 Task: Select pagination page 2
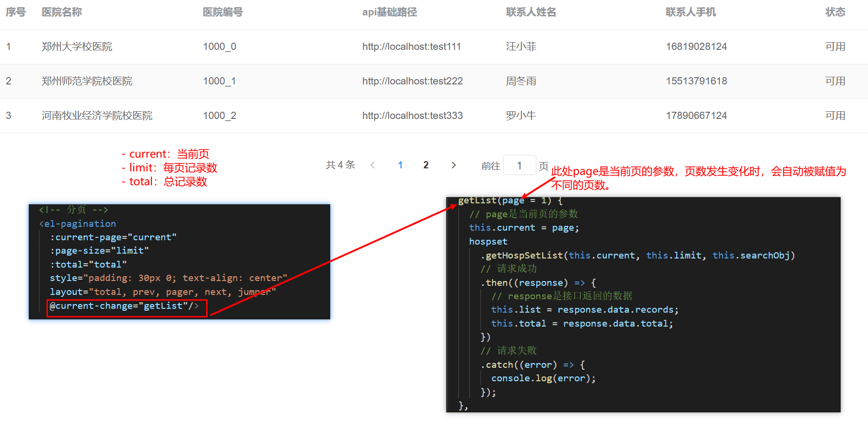426,165
